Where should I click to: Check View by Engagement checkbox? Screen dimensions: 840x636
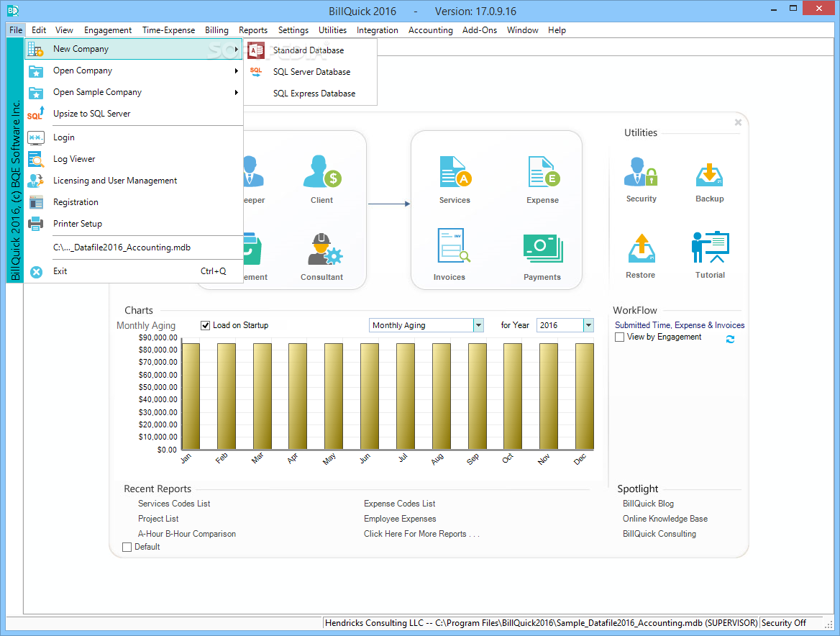[x=620, y=337]
